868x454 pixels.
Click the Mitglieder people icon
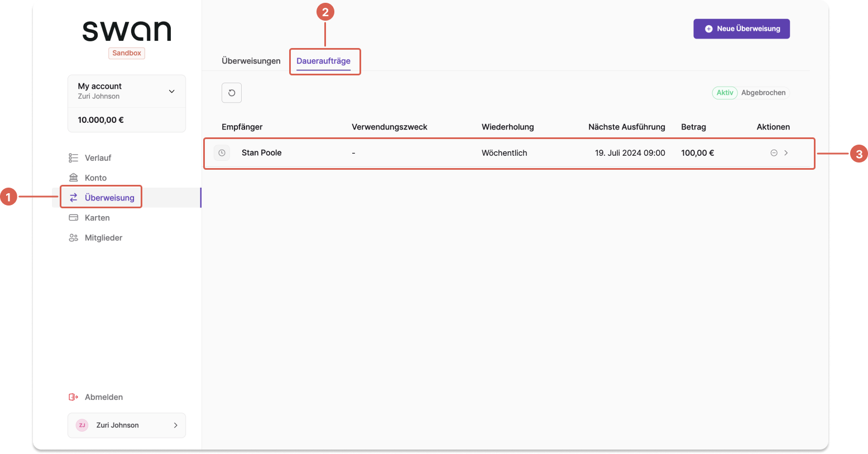[73, 238]
